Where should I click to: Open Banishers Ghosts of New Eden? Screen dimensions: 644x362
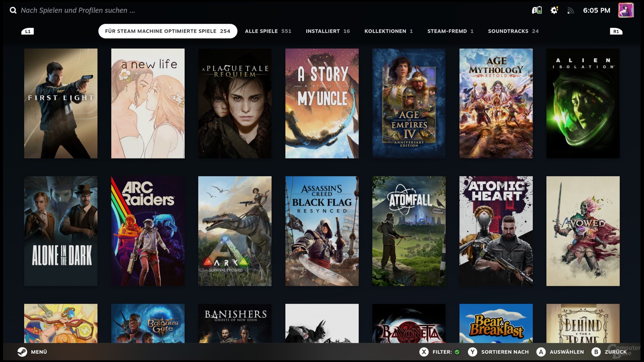pos(235,323)
